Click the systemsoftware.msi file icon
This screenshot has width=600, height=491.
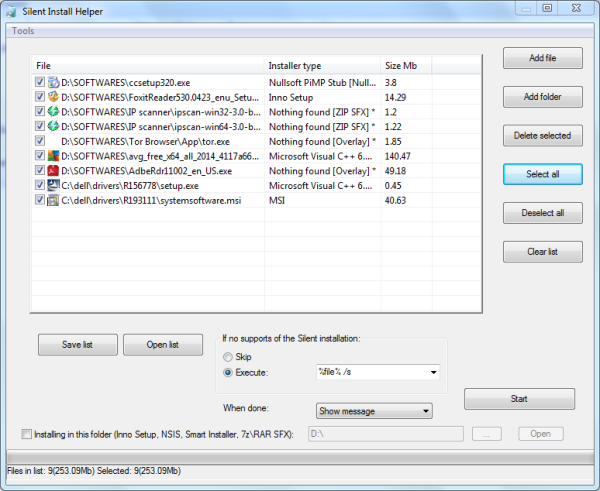pos(53,200)
